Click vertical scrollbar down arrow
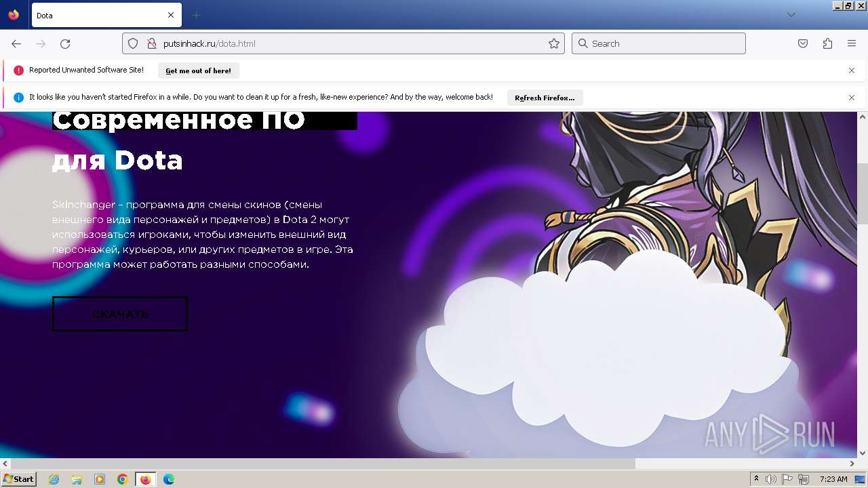 coord(863,453)
